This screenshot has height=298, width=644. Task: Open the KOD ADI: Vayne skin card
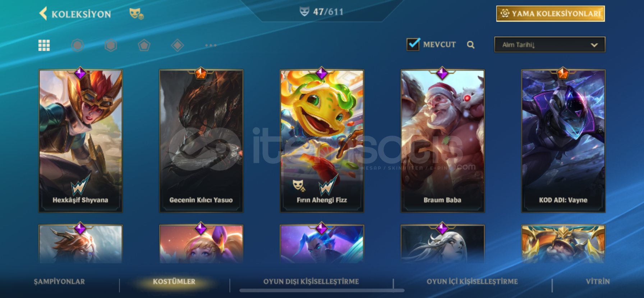pos(563,141)
